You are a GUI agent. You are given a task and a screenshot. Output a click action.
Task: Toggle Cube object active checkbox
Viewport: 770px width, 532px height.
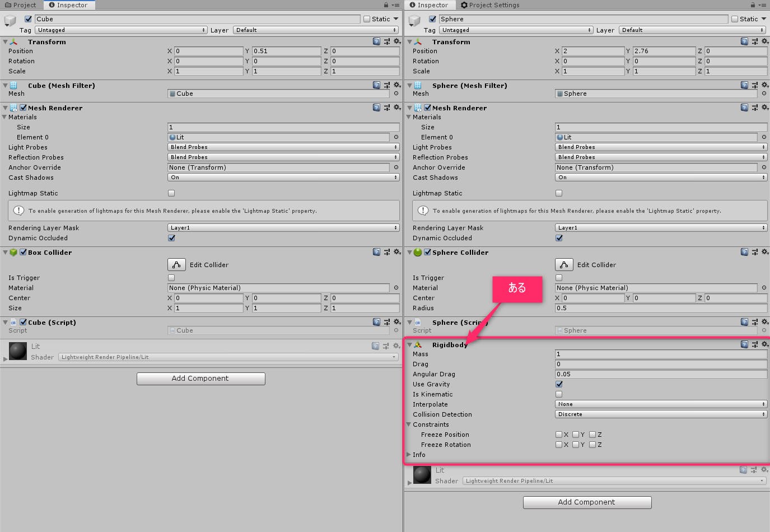[28, 19]
